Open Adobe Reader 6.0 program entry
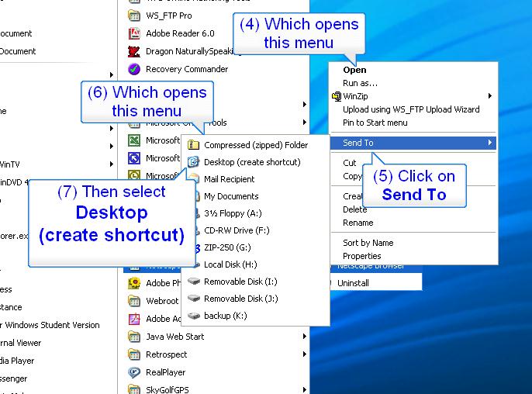 180,33
